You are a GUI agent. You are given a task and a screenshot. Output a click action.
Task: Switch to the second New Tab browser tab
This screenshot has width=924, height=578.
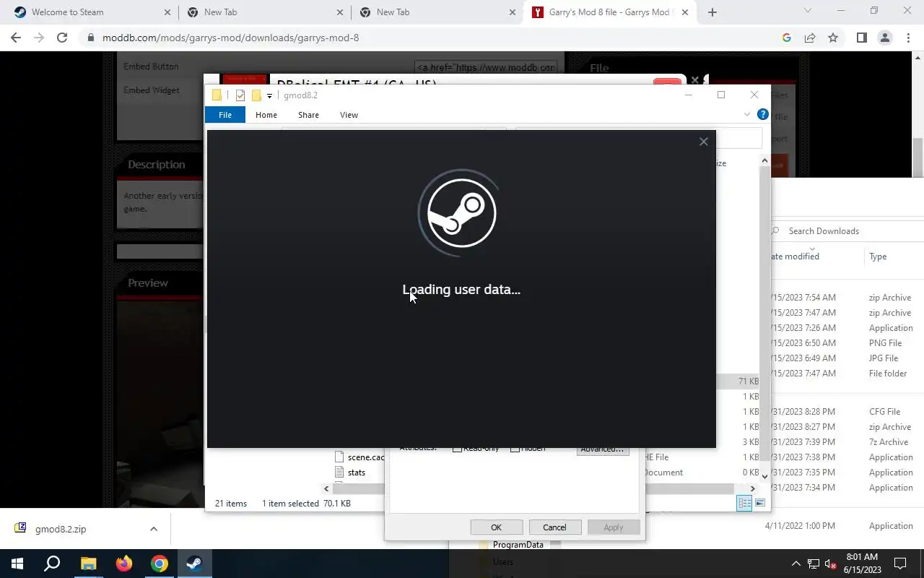pyautogui.click(x=437, y=12)
